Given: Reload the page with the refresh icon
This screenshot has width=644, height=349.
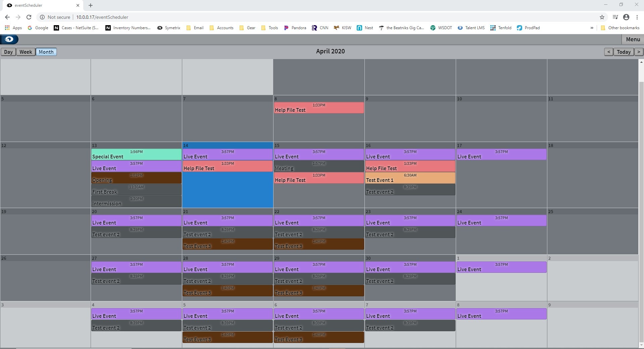Looking at the screenshot, I should coord(29,17).
